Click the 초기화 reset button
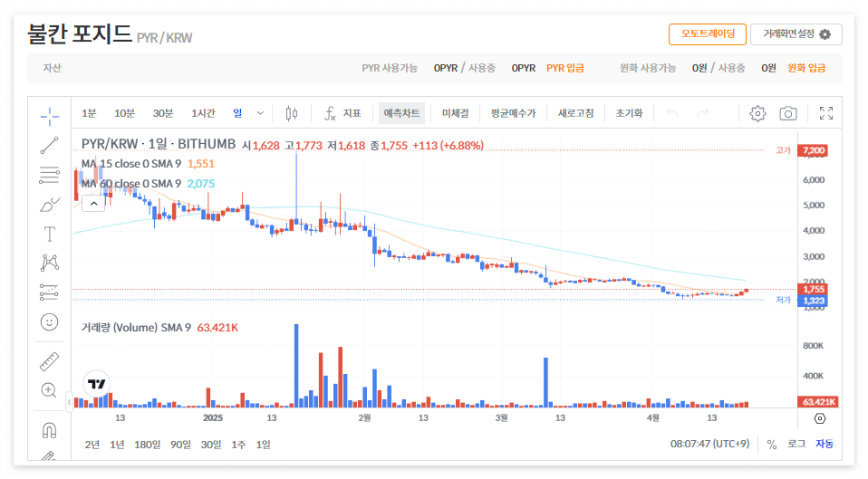This screenshot has height=479, width=868. [629, 113]
